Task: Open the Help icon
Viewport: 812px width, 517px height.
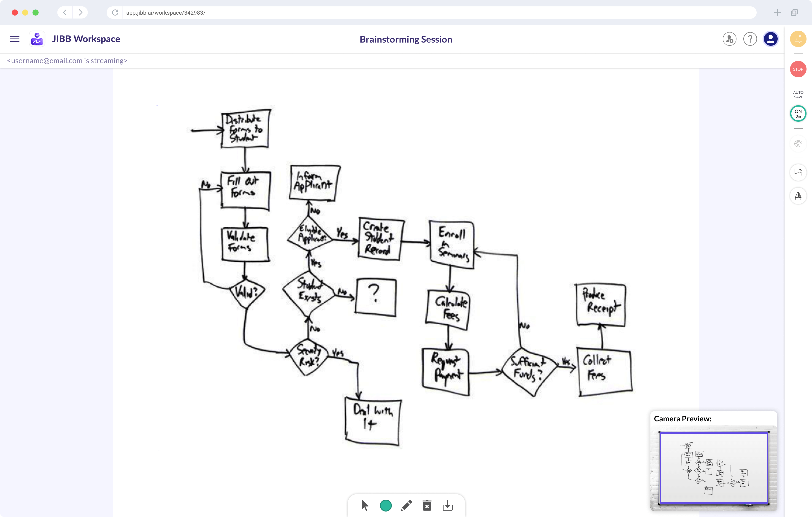Action: tap(750, 39)
